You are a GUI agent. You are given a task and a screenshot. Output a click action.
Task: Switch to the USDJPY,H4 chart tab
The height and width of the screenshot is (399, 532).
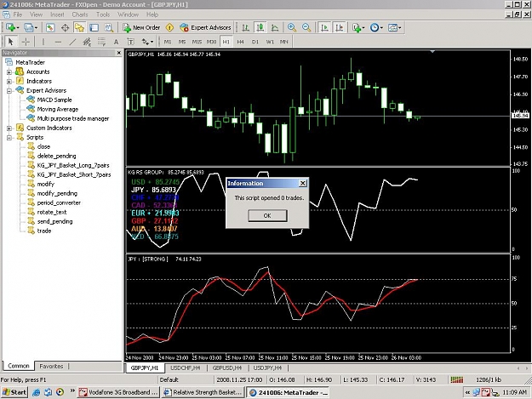[267, 368]
